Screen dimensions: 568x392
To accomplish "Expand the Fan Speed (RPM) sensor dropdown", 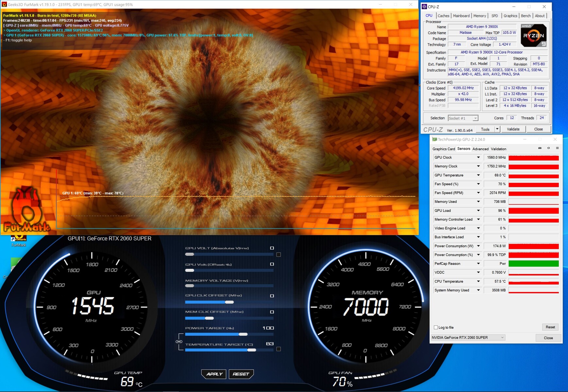I will click(x=478, y=193).
